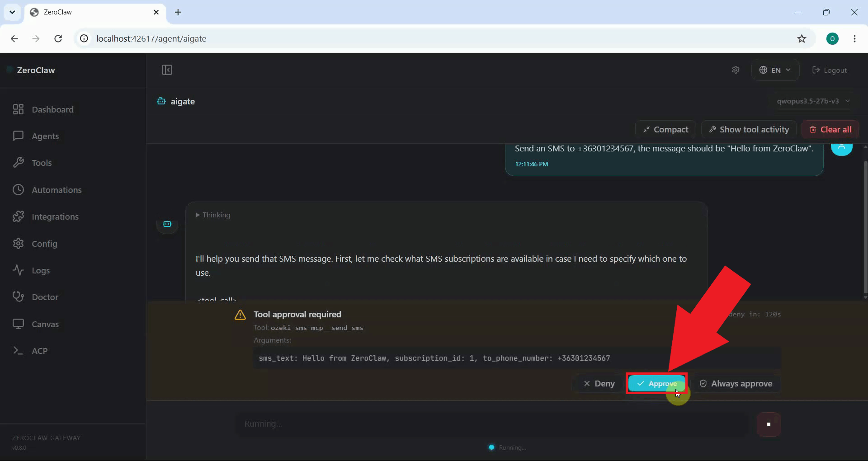
Task: Stop the running agent square button
Action: [769, 424]
